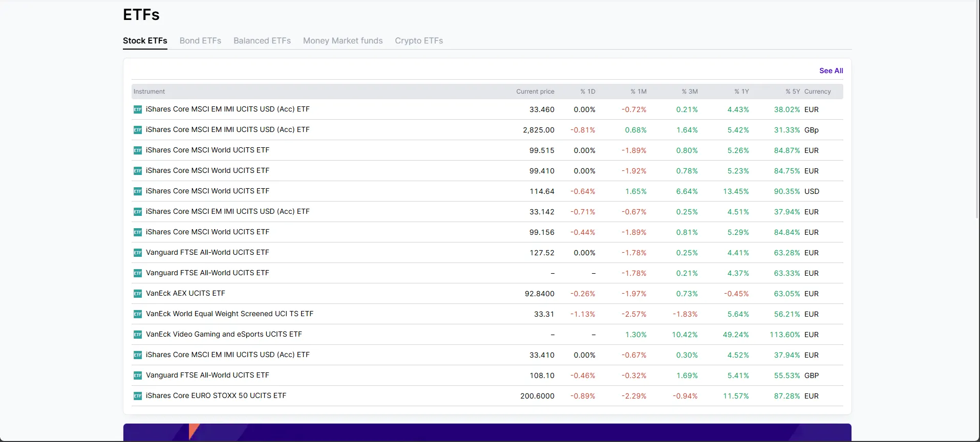This screenshot has width=980, height=442.
Task: Click the 49.24% one-year value
Action: [736, 335]
